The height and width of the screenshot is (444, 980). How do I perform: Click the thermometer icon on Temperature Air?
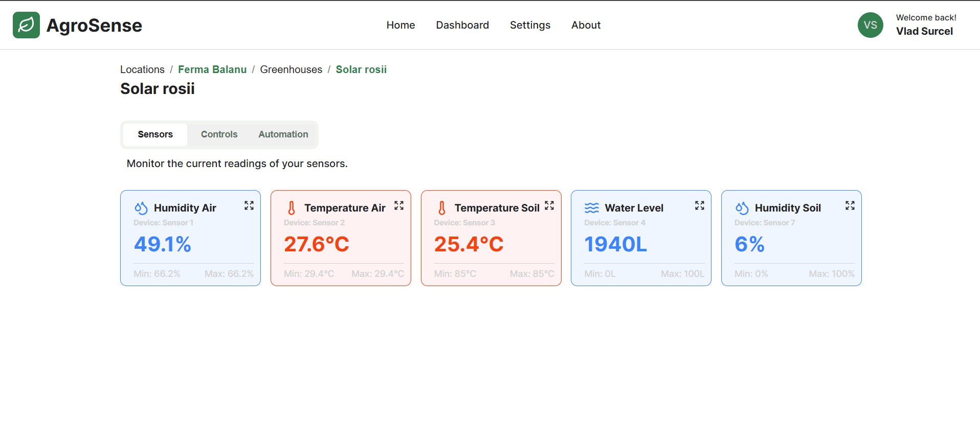point(292,208)
